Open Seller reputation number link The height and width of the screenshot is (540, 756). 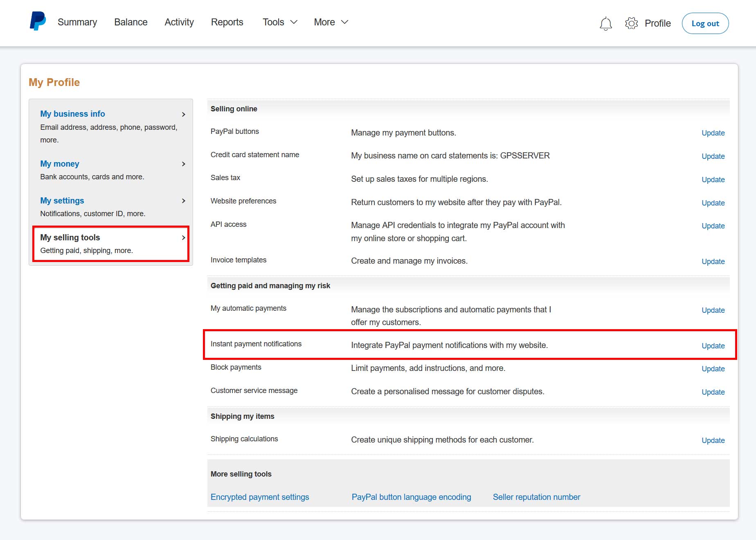[x=536, y=497]
